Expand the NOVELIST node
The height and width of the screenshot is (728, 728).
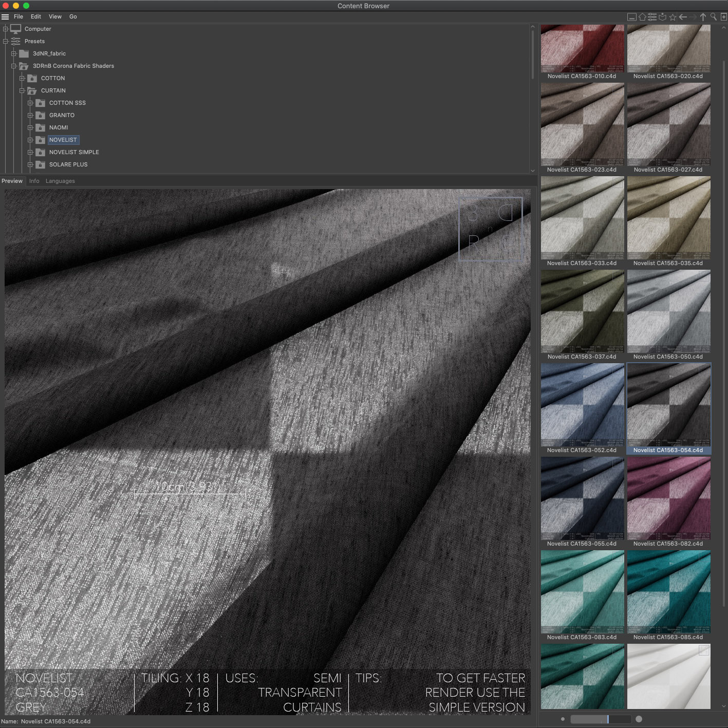pos(30,140)
